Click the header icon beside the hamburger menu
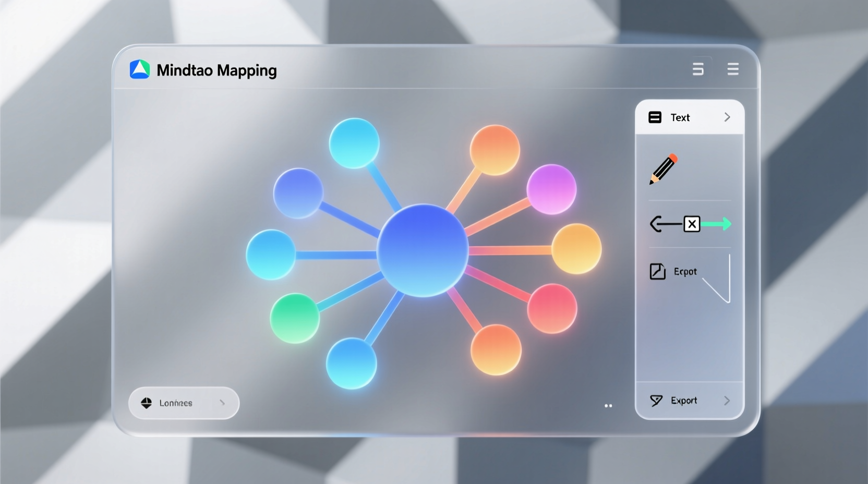Image resolution: width=868 pixels, height=484 pixels. tap(698, 69)
